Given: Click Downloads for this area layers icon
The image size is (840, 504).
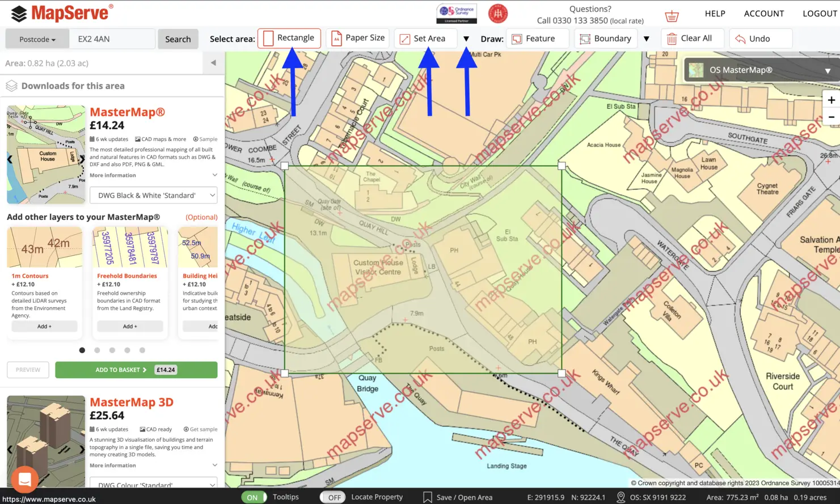Looking at the screenshot, I should 11,86.
